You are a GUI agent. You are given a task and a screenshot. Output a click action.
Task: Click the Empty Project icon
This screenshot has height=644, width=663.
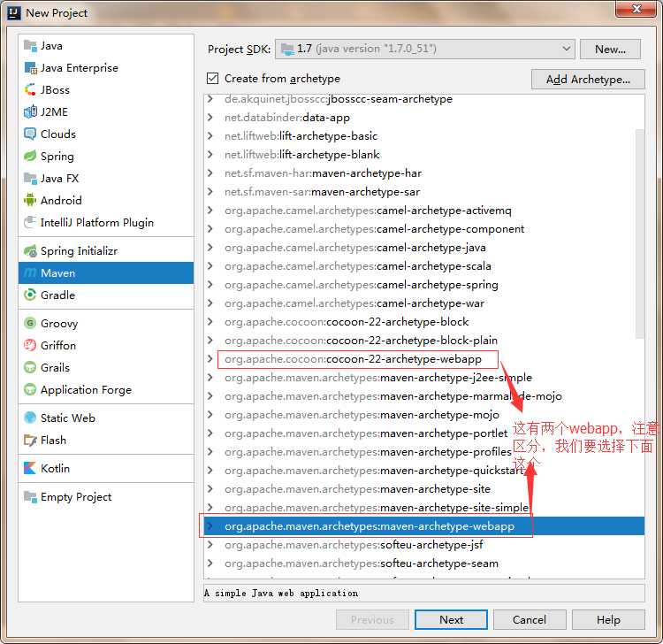coord(30,497)
